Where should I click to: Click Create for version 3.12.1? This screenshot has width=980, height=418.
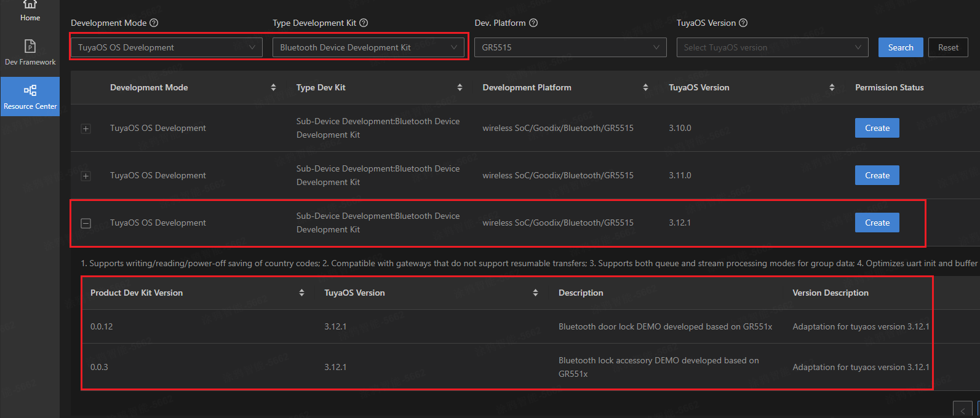pyautogui.click(x=877, y=223)
